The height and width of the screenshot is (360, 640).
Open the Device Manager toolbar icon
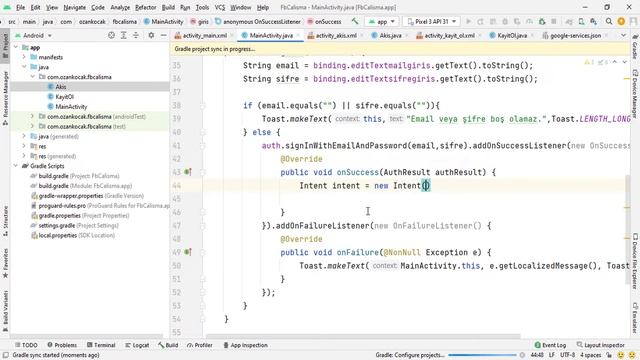pos(581,21)
